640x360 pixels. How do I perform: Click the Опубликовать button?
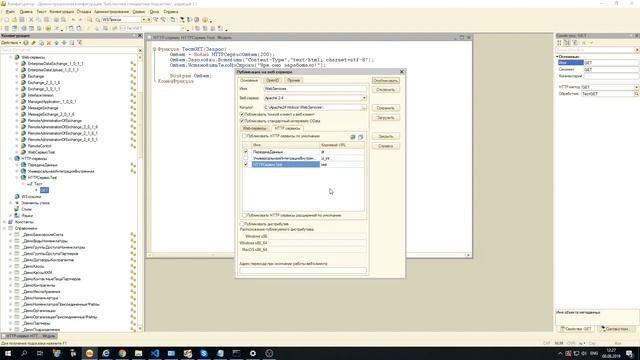point(385,80)
